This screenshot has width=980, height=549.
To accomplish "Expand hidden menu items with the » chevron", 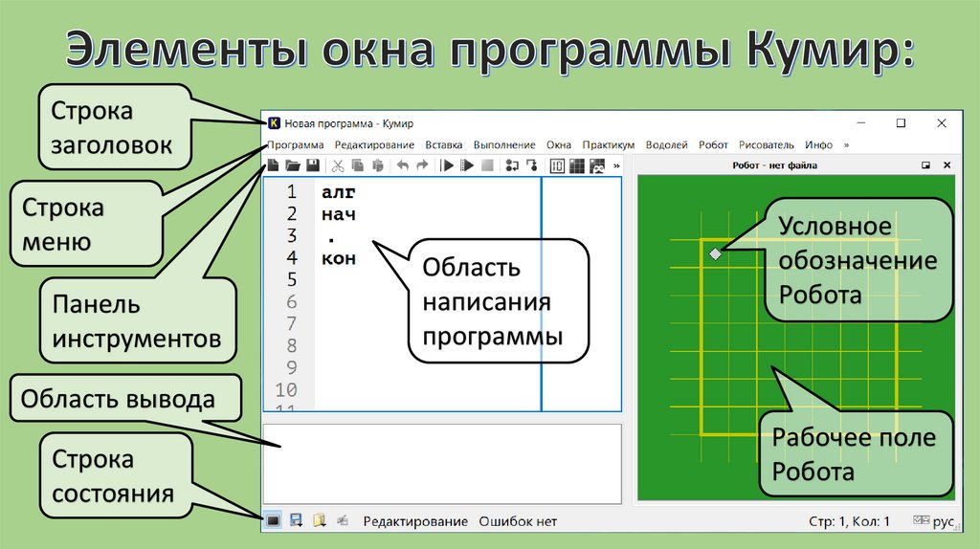I will coord(846,144).
